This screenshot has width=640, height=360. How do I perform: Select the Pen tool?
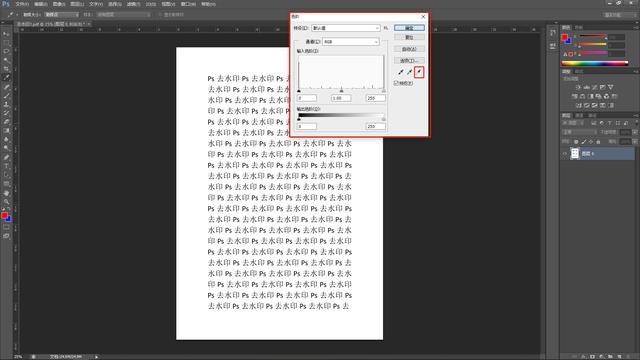click(x=6, y=157)
